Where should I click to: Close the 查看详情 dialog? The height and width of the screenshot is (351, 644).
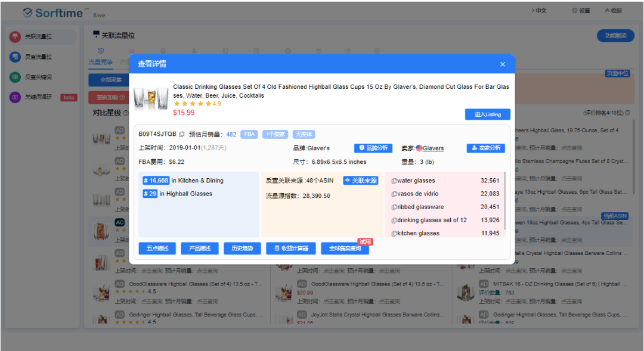(x=502, y=64)
